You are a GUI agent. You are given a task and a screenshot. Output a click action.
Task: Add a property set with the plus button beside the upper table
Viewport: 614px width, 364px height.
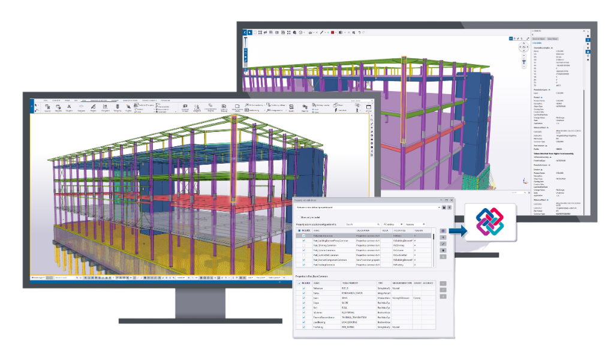pyautogui.click(x=443, y=237)
